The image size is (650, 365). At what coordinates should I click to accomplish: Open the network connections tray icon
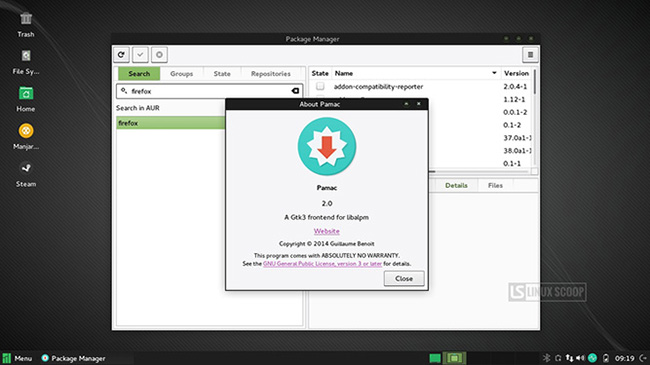pyautogui.click(x=569, y=358)
